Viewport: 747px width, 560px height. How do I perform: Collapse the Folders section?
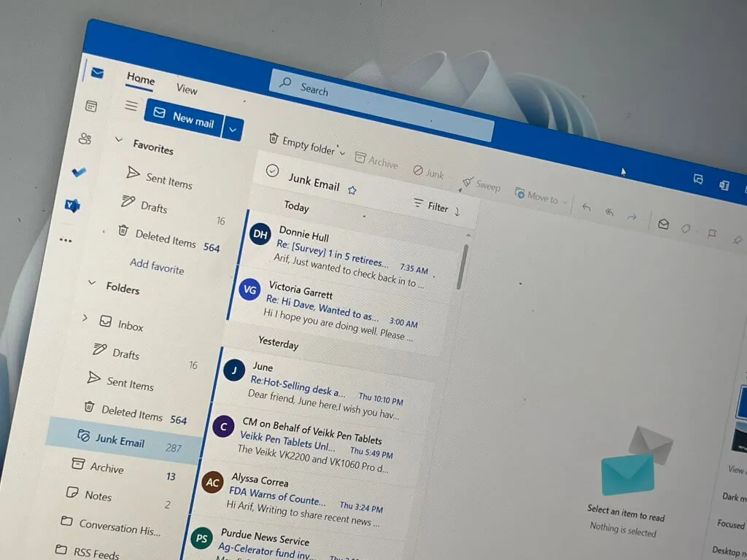pyautogui.click(x=91, y=283)
